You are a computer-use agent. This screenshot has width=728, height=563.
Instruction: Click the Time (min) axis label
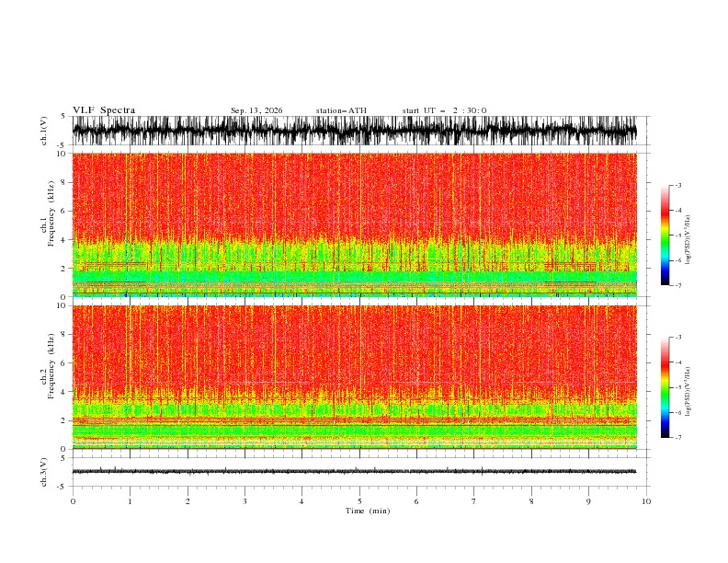pos(368,511)
